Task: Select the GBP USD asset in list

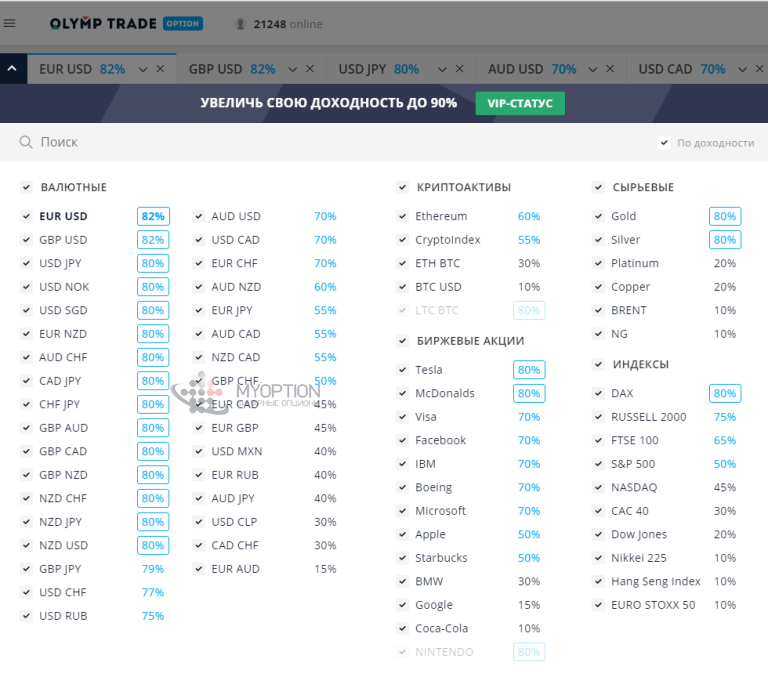Action: 63,240
